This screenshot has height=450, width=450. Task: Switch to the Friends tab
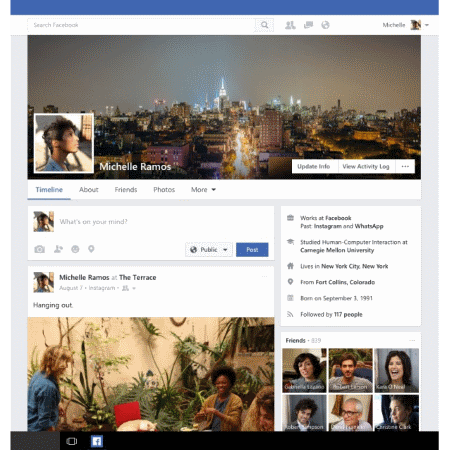click(x=126, y=190)
